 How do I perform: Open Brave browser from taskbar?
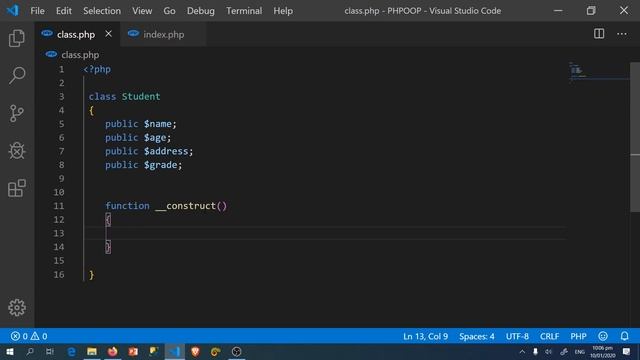point(195,351)
